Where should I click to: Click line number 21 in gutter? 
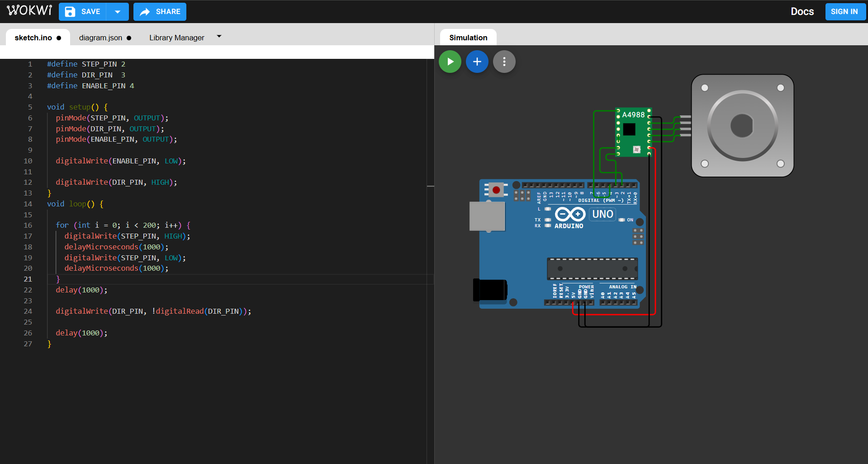coord(28,279)
